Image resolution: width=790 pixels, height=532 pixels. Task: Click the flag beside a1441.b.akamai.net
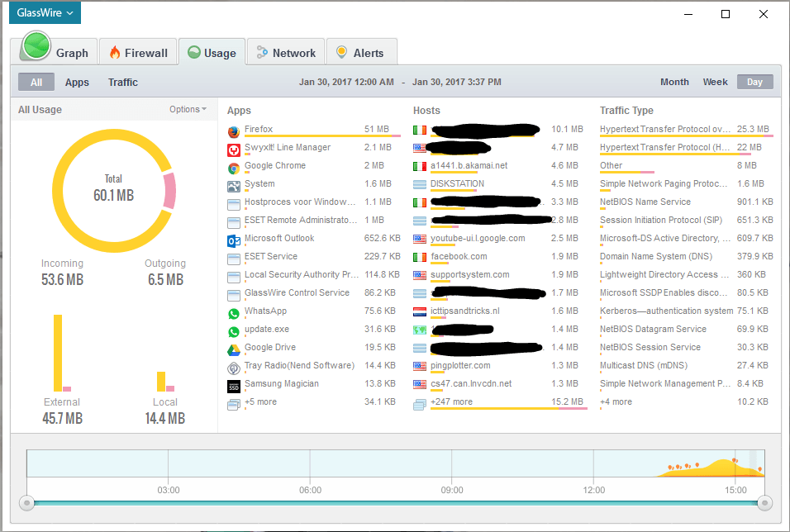[x=420, y=166]
